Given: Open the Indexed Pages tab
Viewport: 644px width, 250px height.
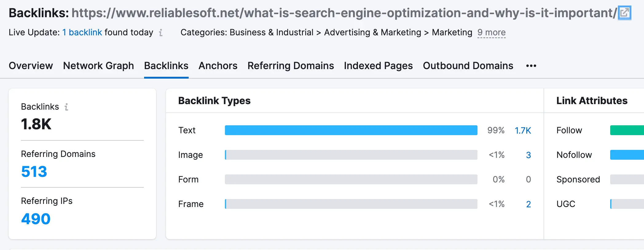Looking at the screenshot, I should click(x=378, y=66).
